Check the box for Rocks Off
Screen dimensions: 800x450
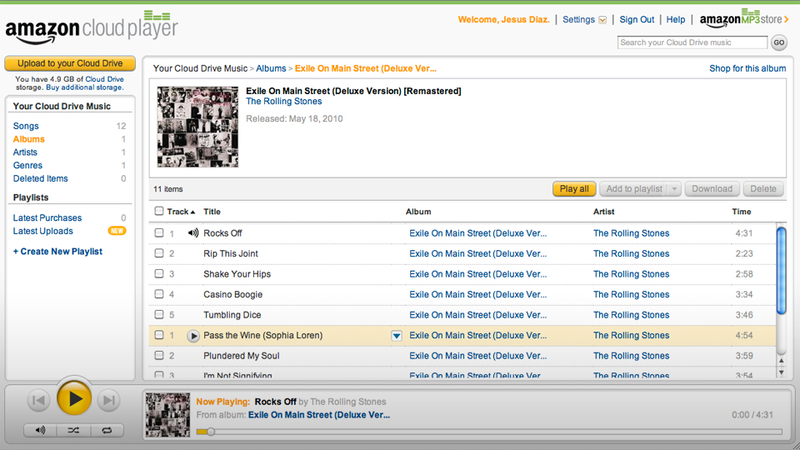pos(159,233)
